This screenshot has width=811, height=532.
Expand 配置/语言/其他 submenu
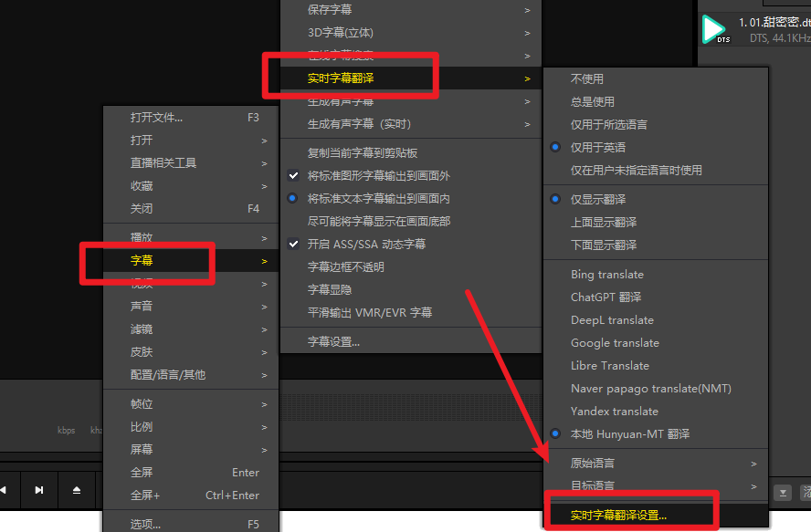tap(191, 374)
